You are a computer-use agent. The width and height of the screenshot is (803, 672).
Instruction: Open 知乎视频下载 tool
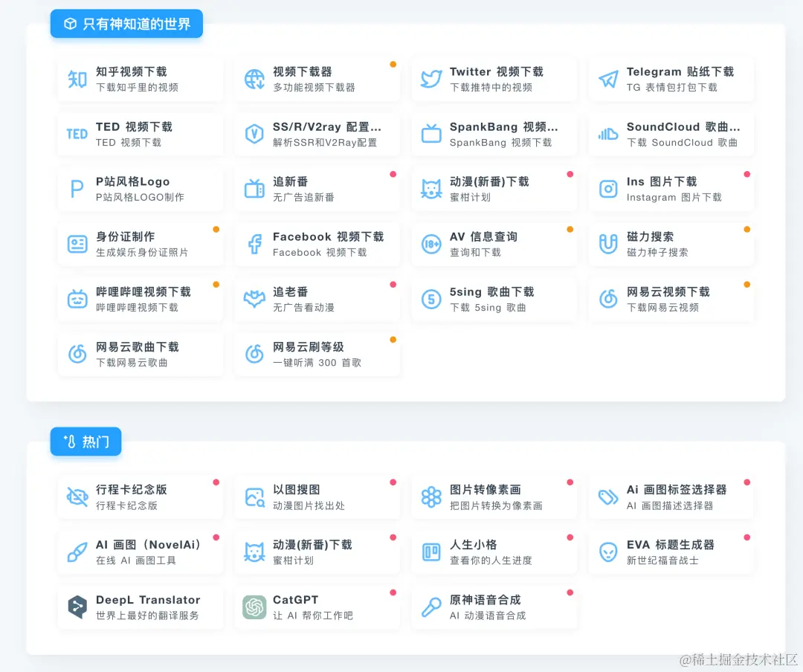coord(141,80)
